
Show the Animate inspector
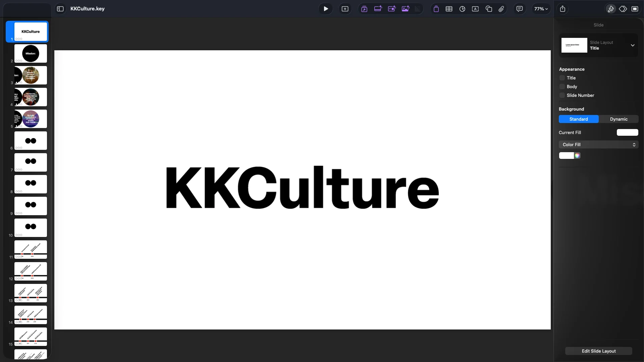pyautogui.click(x=623, y=9)
